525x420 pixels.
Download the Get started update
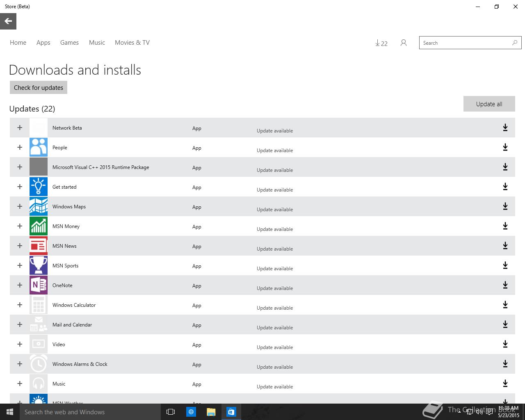505,187
